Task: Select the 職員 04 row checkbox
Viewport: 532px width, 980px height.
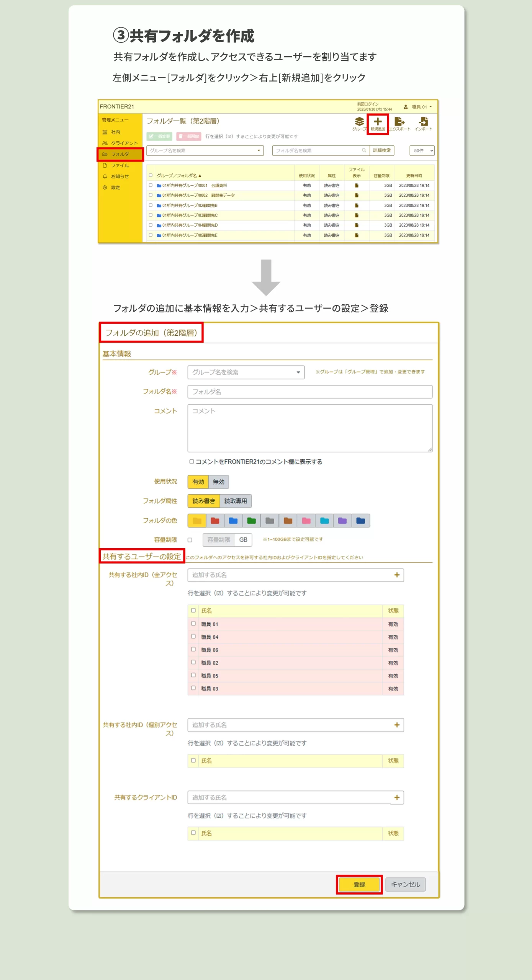Action: (193, 637)
